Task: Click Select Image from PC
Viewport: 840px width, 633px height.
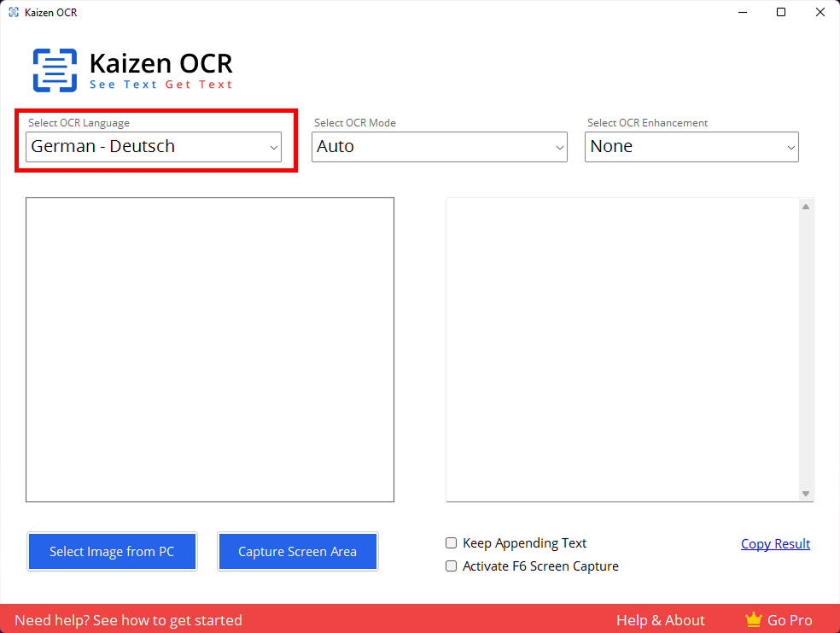Action: tap(112, 551)
